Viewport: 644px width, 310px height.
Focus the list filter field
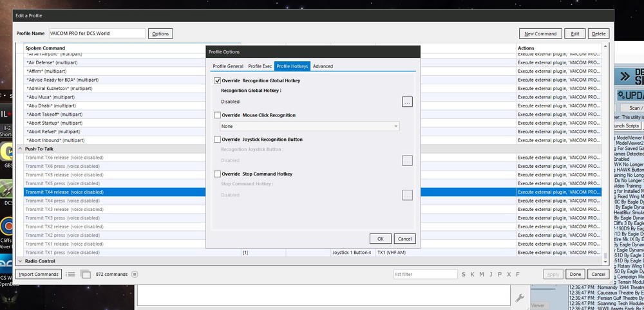coord(425,275)
